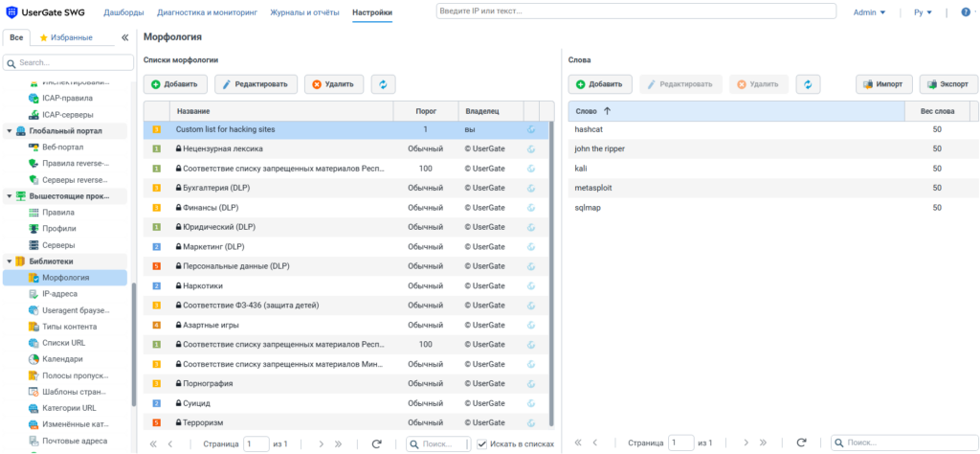980x454 pixels.
Task: Collapse the Глобальный портал tree section
Action: point(10,130)
